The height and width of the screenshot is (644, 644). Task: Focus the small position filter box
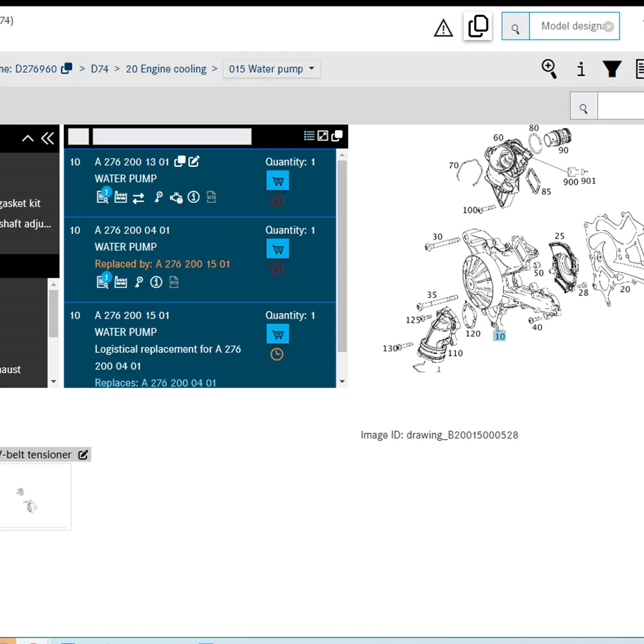[x=79, y=137]
